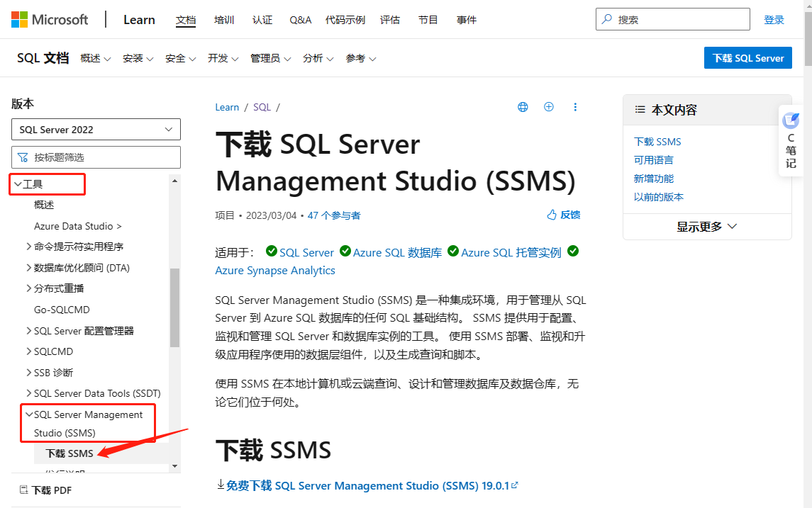Click the plus icon to add to collection
812x508 pixels.
point(548,106)
